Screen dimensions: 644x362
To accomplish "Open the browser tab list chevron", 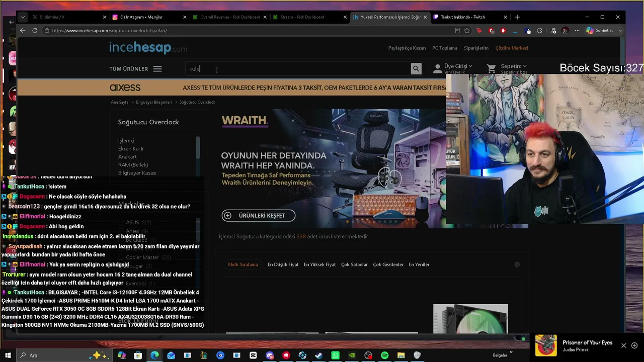I will tap(23, 17).
